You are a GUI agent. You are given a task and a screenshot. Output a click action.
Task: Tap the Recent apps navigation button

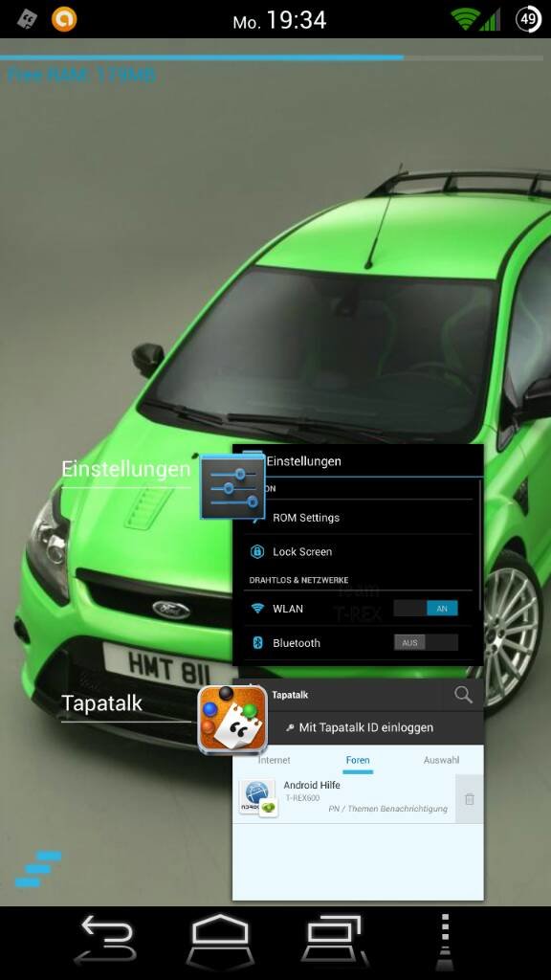[334, 941]
